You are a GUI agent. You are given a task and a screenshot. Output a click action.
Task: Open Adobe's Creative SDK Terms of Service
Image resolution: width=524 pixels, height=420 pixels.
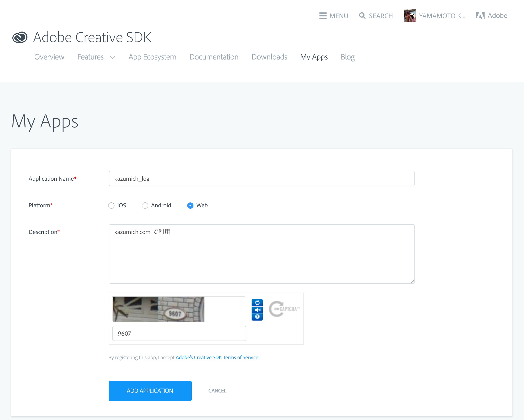tap(217, 357)
